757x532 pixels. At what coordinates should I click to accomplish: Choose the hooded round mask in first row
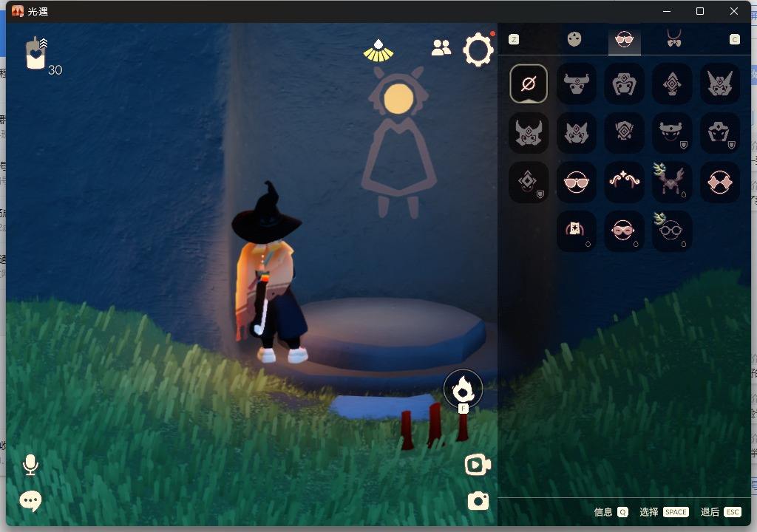pyautogui.click(x=624, y=83)
